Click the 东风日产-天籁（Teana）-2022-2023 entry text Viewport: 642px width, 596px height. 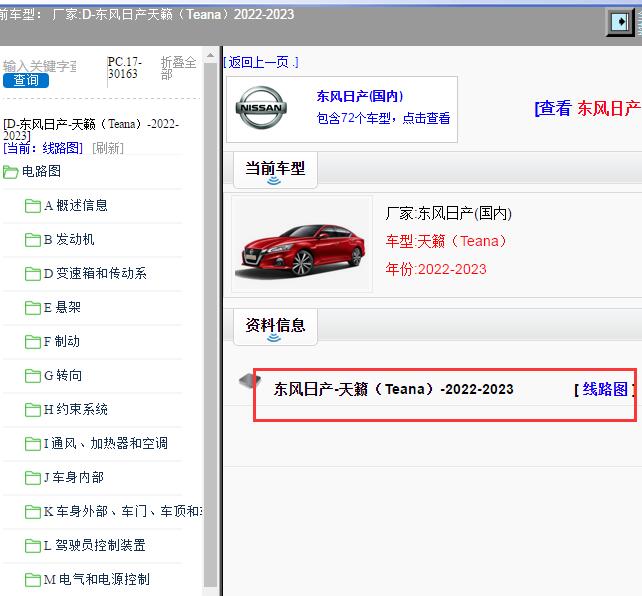click(x=393, y=389)
